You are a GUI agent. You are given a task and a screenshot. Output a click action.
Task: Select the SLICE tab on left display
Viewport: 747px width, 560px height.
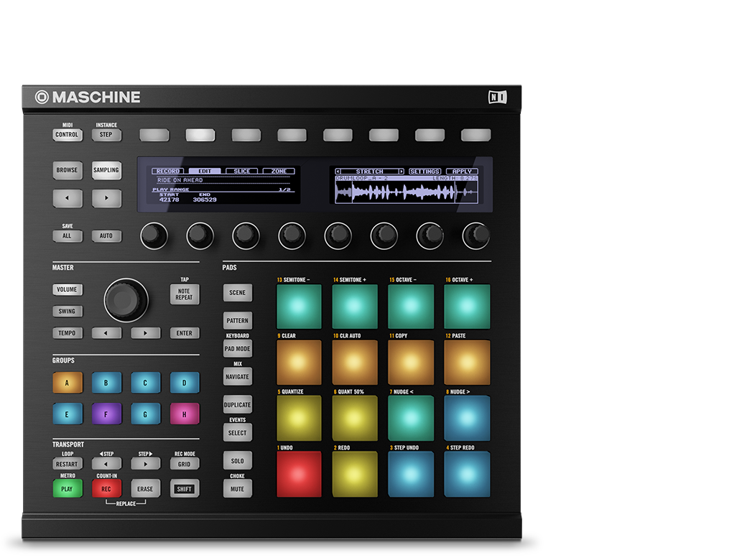point(241,171)
